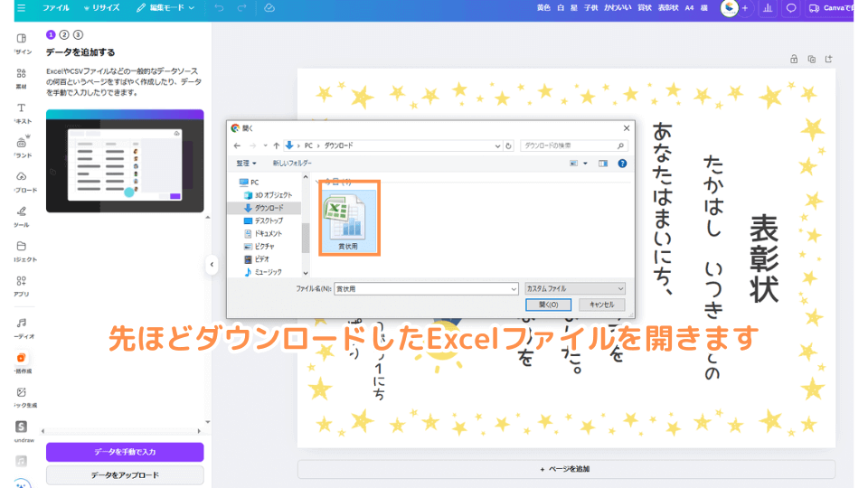This screenshot has width=868, height=488.
Task: Open the 整理 dropdown menu
Action: pos(246,164)
